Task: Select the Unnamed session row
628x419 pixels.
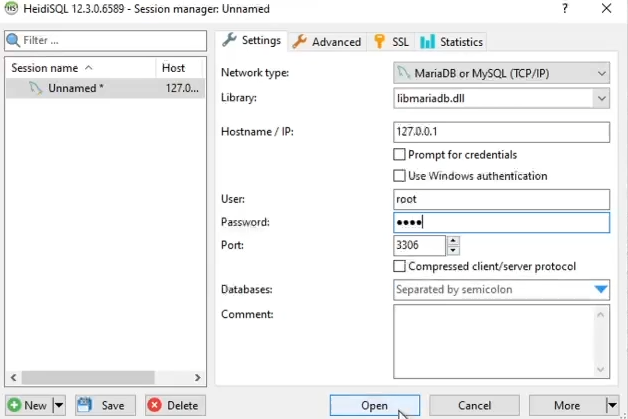Action: [x=105, y=88]
